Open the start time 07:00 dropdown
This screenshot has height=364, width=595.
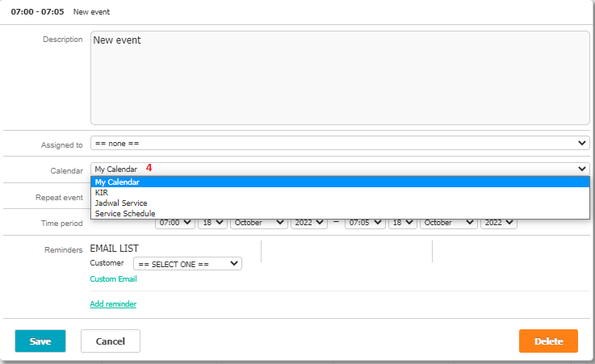coord(175,223)
